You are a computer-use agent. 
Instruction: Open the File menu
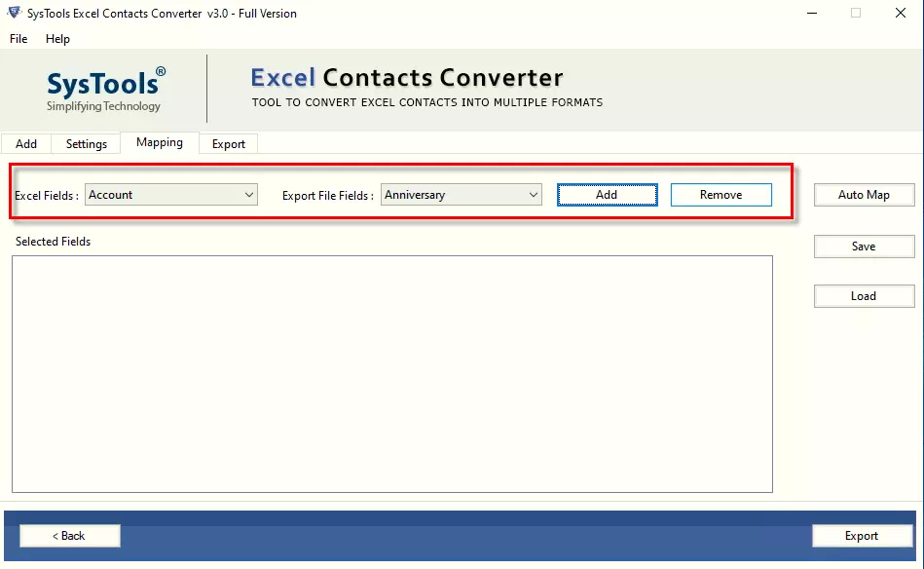click(x=18, y=39)
